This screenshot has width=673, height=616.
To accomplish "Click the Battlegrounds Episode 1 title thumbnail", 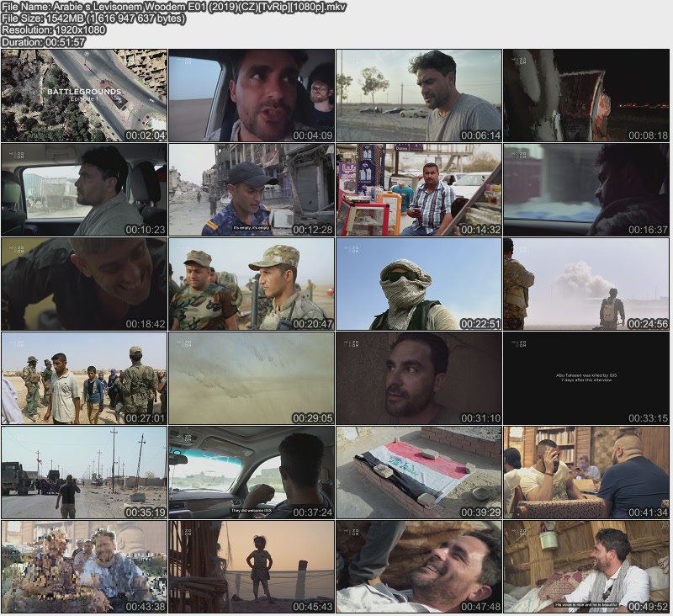I will 84,95.
